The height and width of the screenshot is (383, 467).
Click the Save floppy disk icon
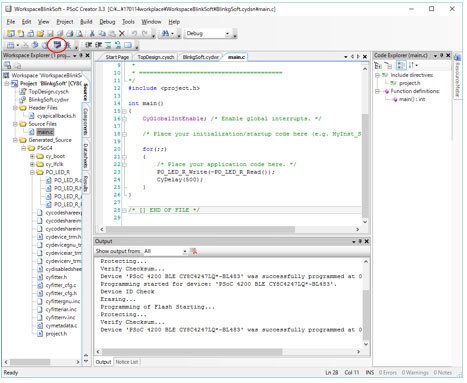(x=50, y=33)
